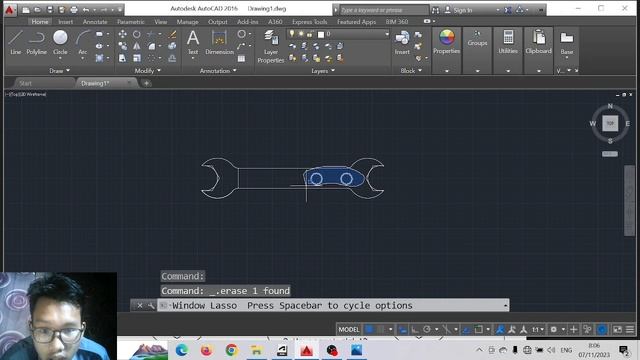The width and height of the screenshot is (640, 360).
Task: Open the Sign In dropdown
Action: click(497, 10)
